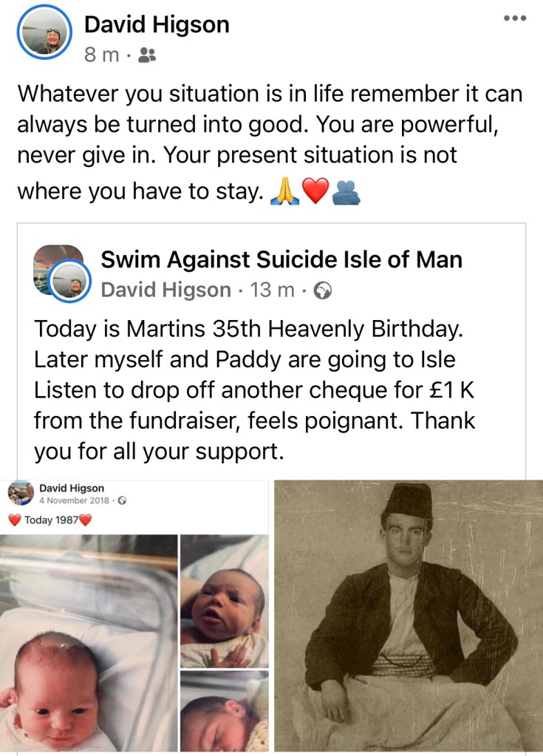Click David Higson name in shared post
Viewport: 543px width, 756px height.
pos(165,290)
